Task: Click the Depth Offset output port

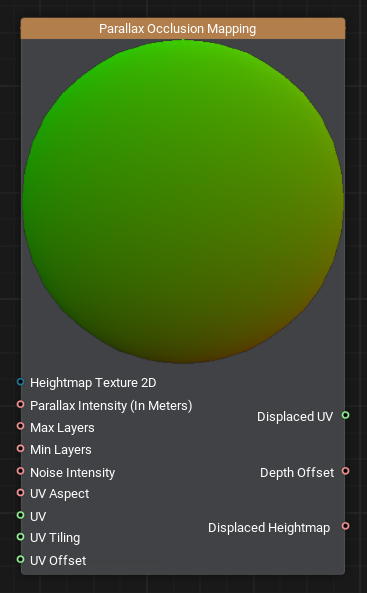Action: 345,471
